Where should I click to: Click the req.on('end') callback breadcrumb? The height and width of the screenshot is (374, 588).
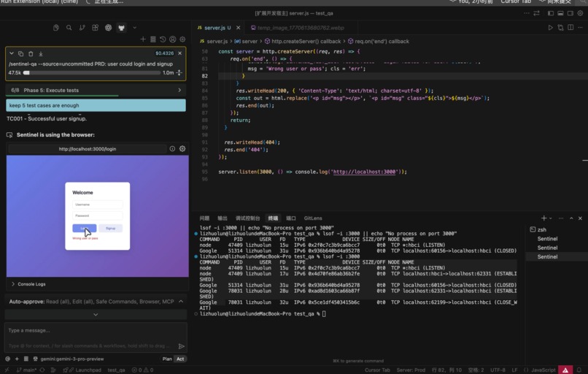click(379, 42)
